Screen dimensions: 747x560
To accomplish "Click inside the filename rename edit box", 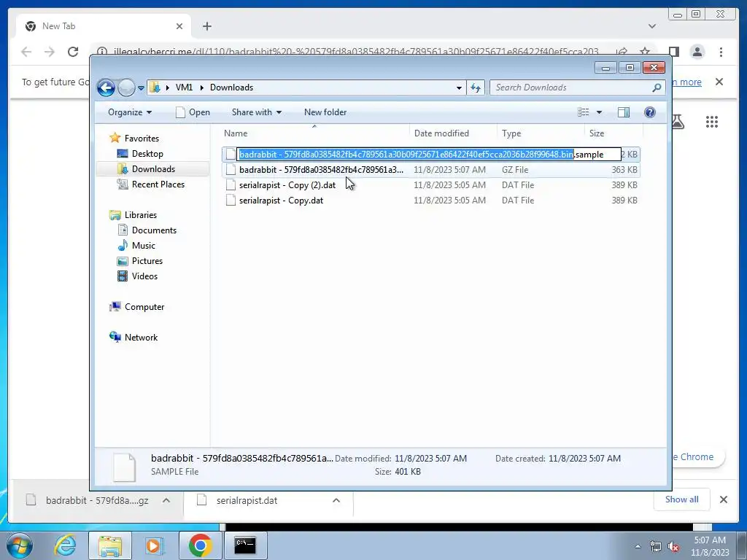I will click(x=429, y=155).
